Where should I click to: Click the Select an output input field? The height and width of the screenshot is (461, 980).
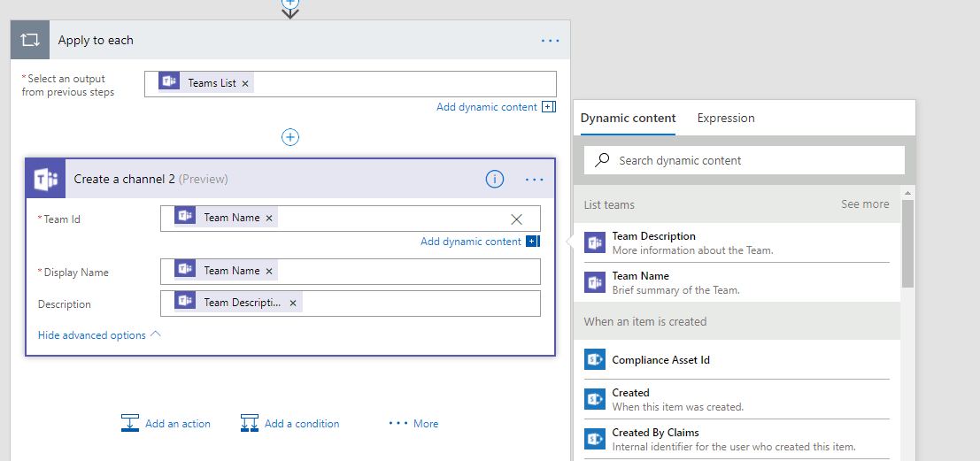(x=350, y=84)
